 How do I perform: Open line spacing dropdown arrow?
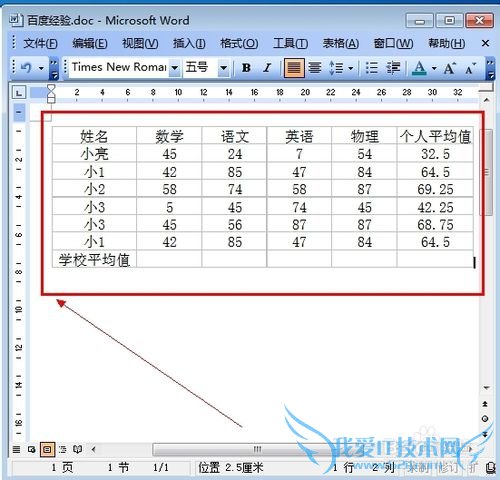[351, 68]
